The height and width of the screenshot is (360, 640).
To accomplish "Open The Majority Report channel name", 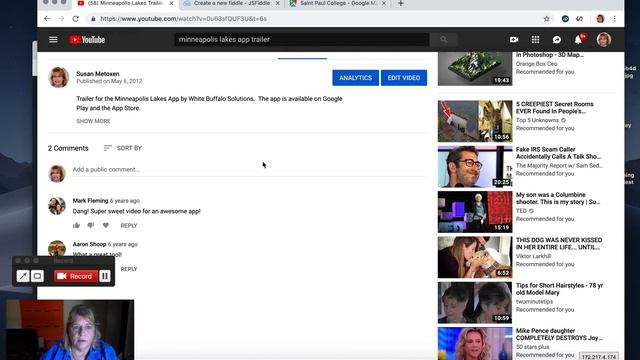I will pyautogui.click(x=559, y=166).
